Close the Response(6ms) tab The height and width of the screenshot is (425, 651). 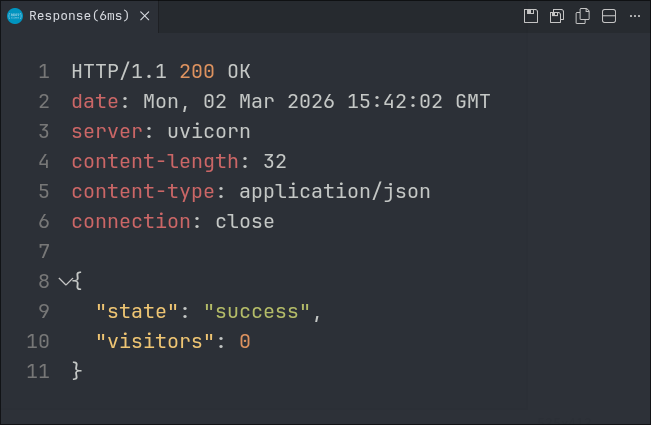coord(144,16)
